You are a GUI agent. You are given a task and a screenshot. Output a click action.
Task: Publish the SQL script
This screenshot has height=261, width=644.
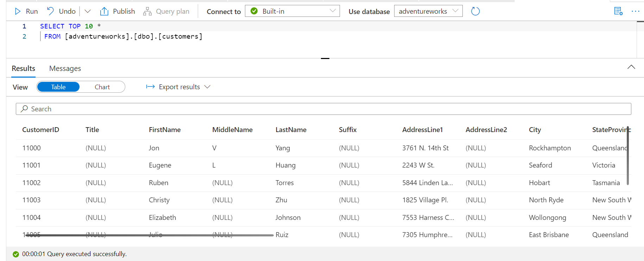[118, 11]
